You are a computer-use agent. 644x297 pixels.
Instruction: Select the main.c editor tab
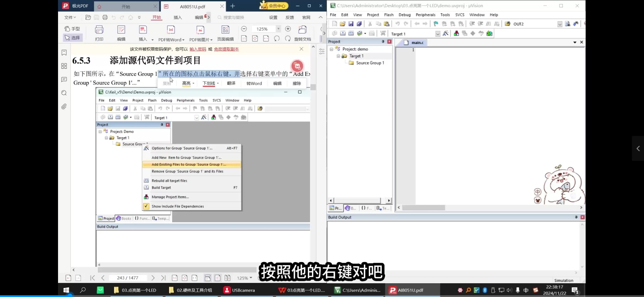[415, 43]
